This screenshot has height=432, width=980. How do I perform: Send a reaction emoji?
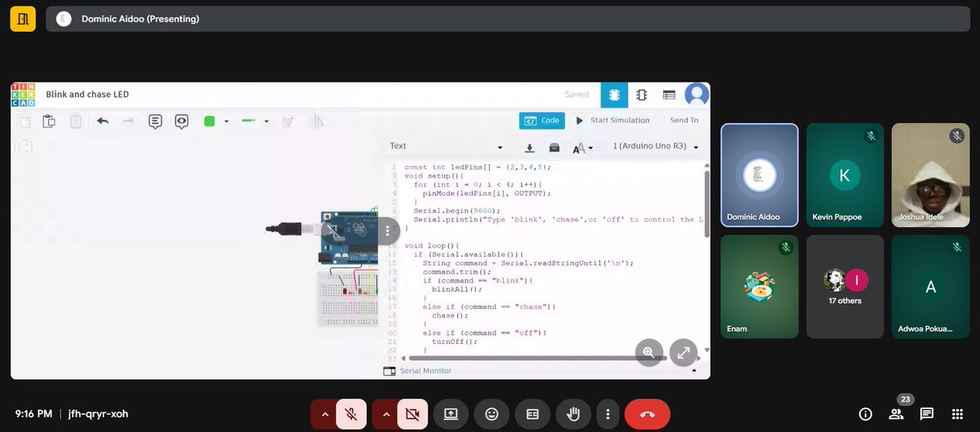492,414
